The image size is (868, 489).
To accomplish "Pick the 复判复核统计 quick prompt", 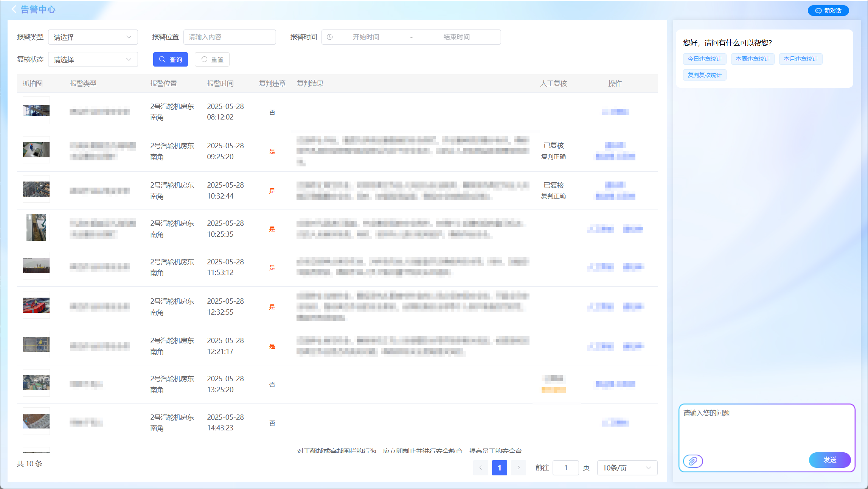I will [704, 75].
